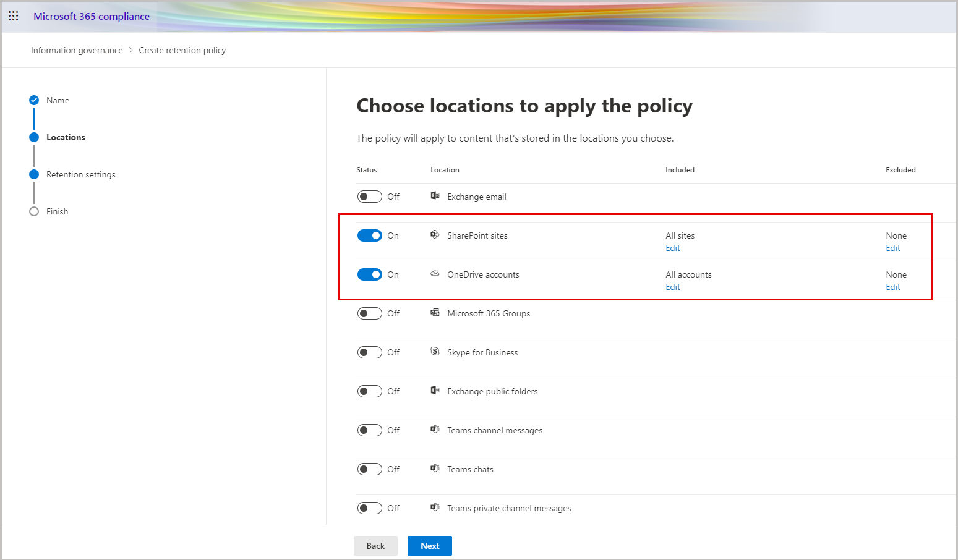Click the Teams channel messages icon
This screenshot has height=560, width=958.
pos(435,430)
